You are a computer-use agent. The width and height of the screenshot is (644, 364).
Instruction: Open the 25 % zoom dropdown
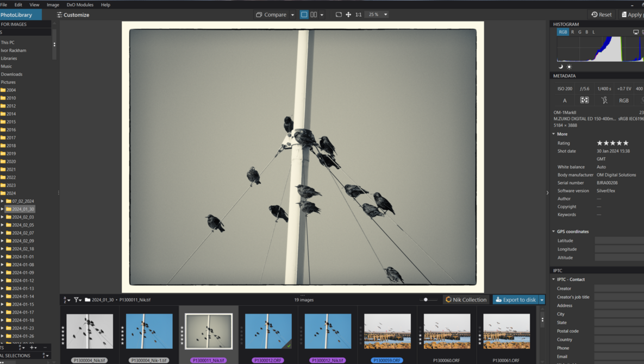click(x=378, y=14)
